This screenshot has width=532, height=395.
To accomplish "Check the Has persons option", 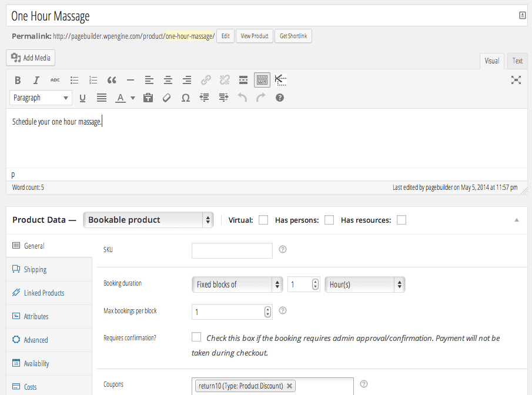I will [x=329, y=220].
